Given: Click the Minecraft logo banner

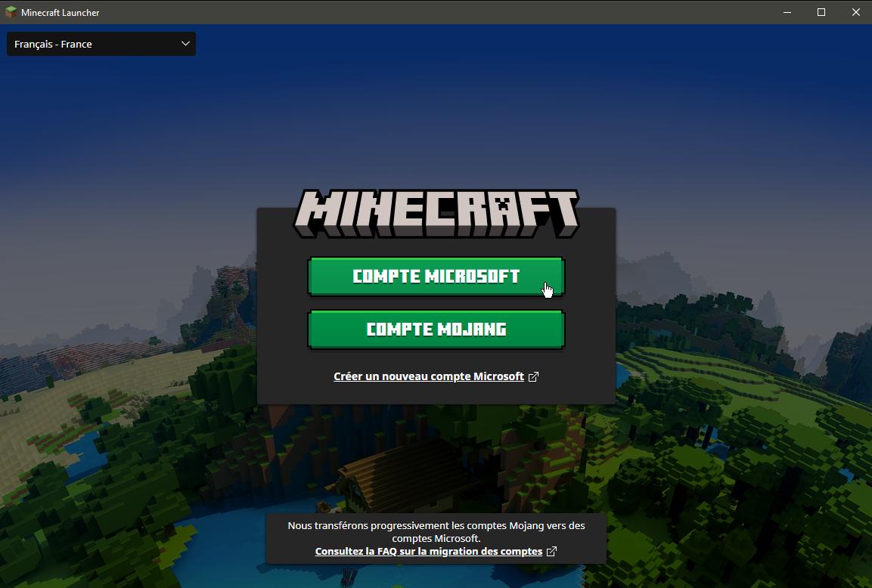Looking at the screenshot, I should click(x=436, y=214).
